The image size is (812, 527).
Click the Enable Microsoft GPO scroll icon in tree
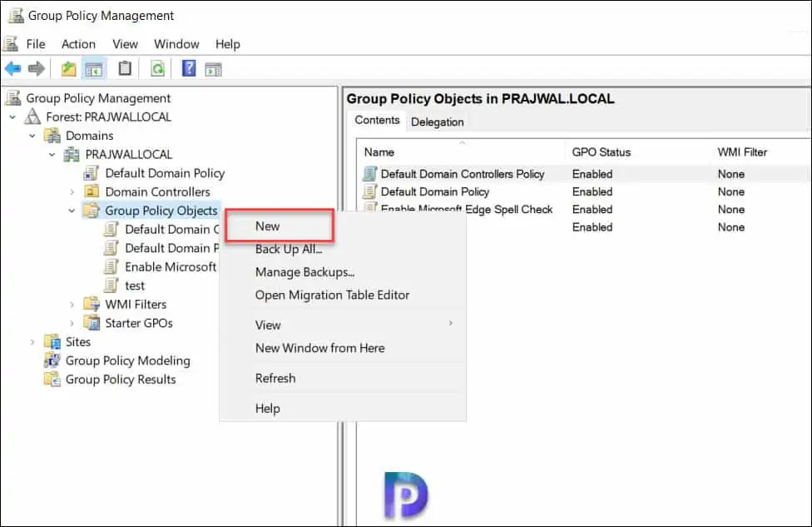[x=111, y=267]
